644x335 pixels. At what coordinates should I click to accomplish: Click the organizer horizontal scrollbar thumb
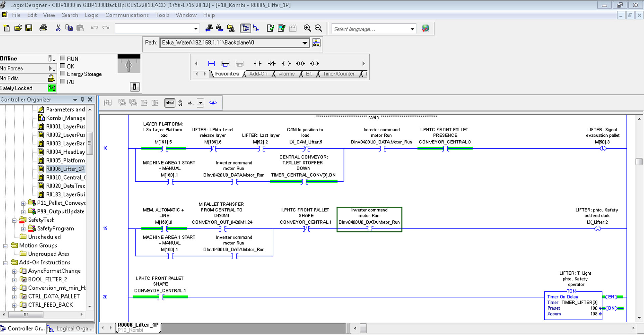click(26, 315)
